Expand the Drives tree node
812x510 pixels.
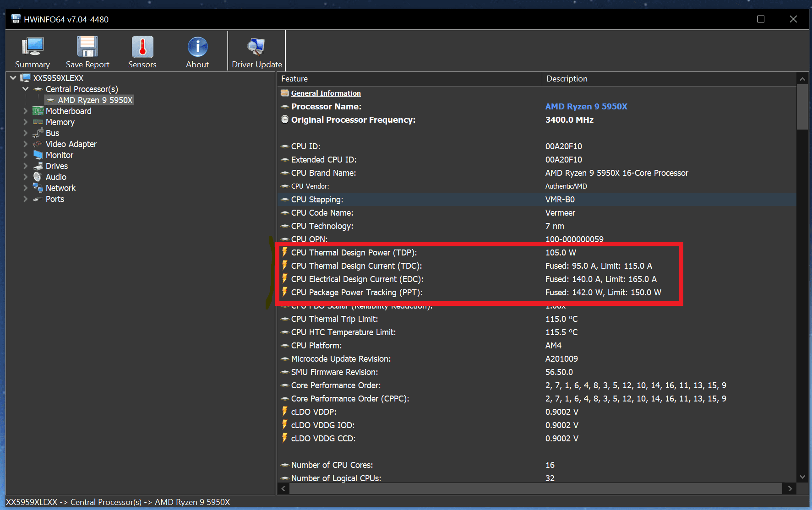pyautogui.click(x=25, y=166)
